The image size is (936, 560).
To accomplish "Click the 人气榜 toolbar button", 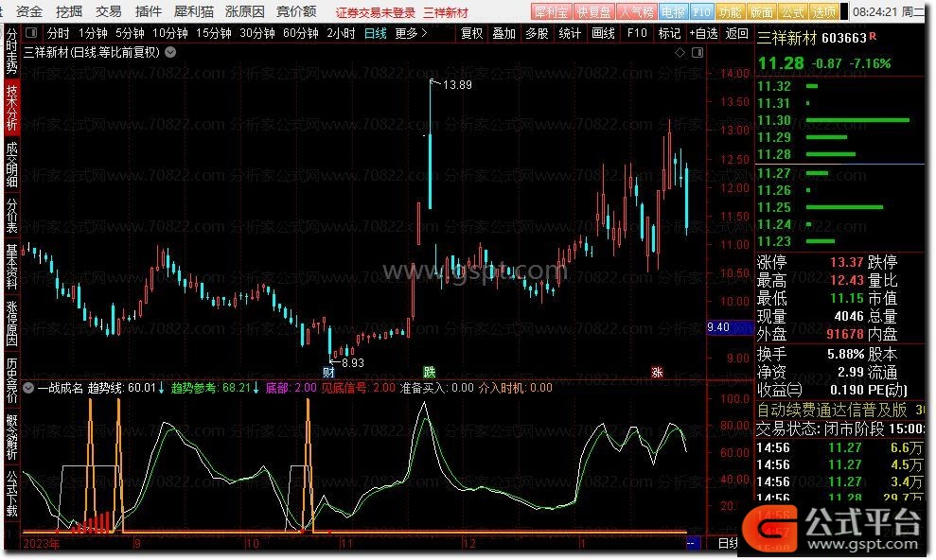I will tap(637, 12).
